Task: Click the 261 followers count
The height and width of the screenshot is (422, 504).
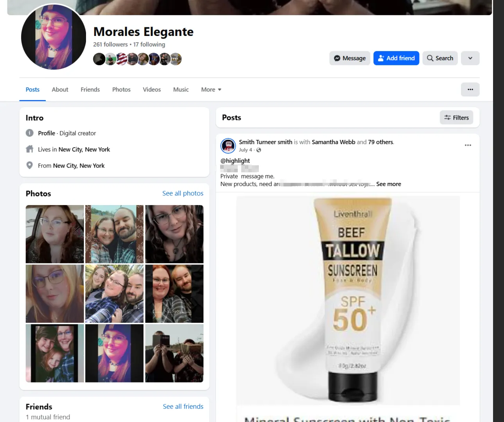Action: (110, 45)
